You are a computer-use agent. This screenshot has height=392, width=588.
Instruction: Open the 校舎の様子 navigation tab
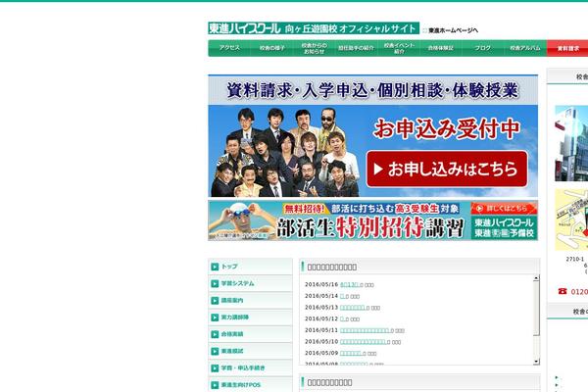tap(271, 48)
